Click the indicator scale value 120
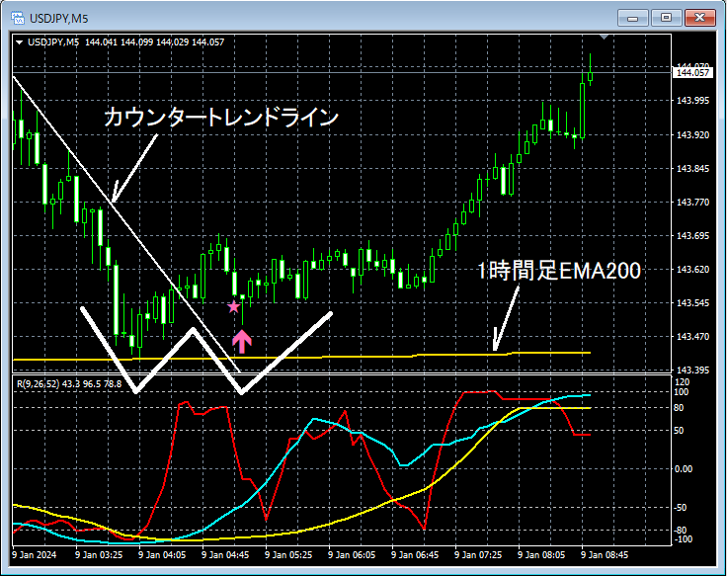This screenshot has width=728, height=576. [x=682, y=382]
